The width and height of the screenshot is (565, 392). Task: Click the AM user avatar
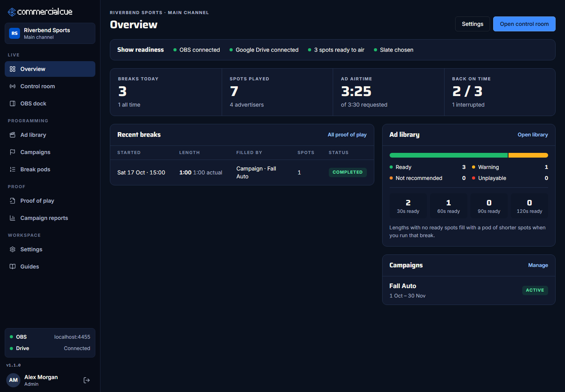pos(13,380)
